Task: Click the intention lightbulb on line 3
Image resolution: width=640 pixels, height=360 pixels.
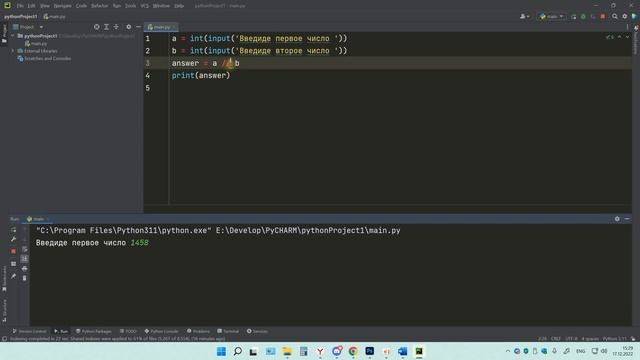Action: pos(230,62)
